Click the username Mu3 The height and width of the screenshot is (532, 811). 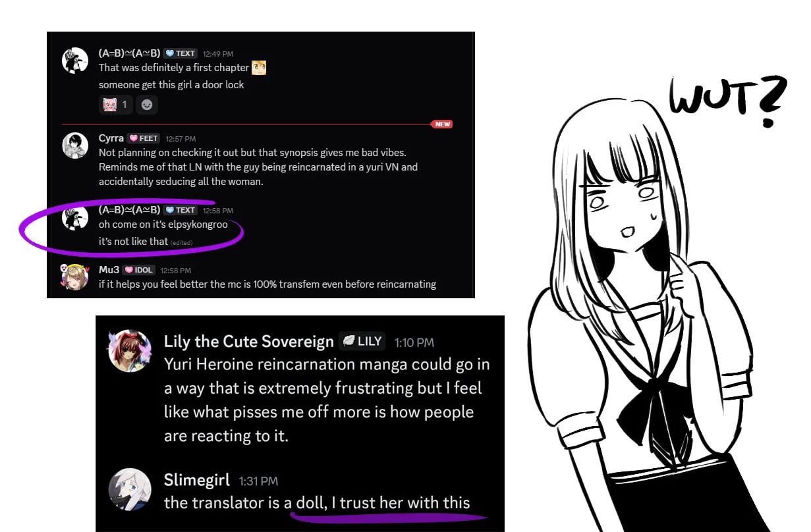(x=109, y=270)
